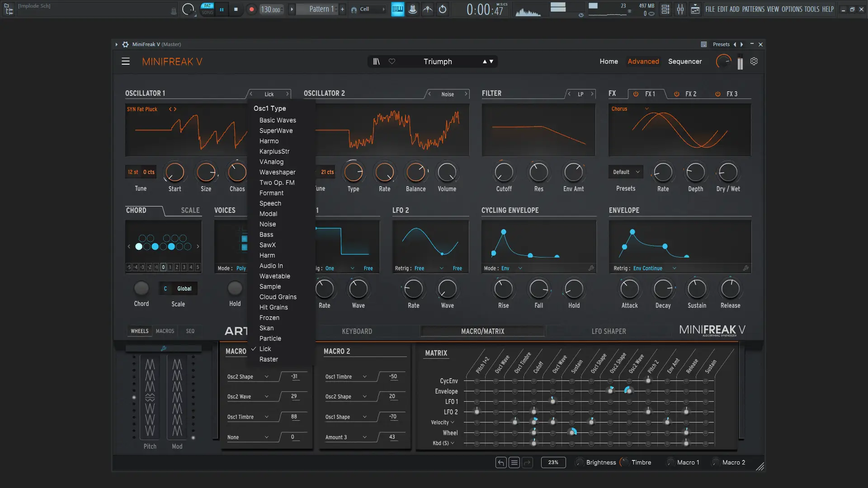Image resolution: width=868 pixels, height=488 pixels.
Task: Open MiniFreak settings gear icon
Action: coord(754,61)
